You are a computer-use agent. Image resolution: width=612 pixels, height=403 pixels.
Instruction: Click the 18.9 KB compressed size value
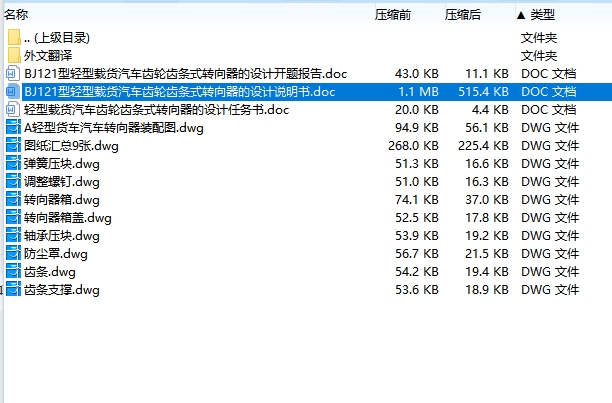click(x=487, y=289)
